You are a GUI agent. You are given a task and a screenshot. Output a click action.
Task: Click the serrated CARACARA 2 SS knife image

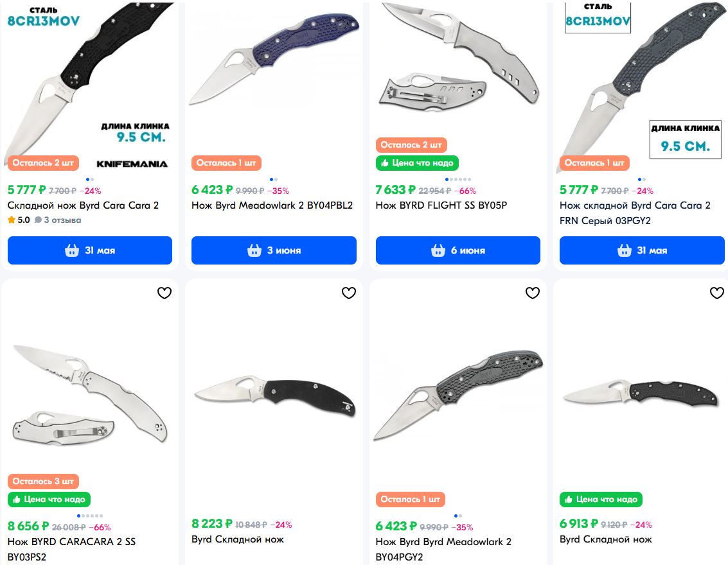89,394
